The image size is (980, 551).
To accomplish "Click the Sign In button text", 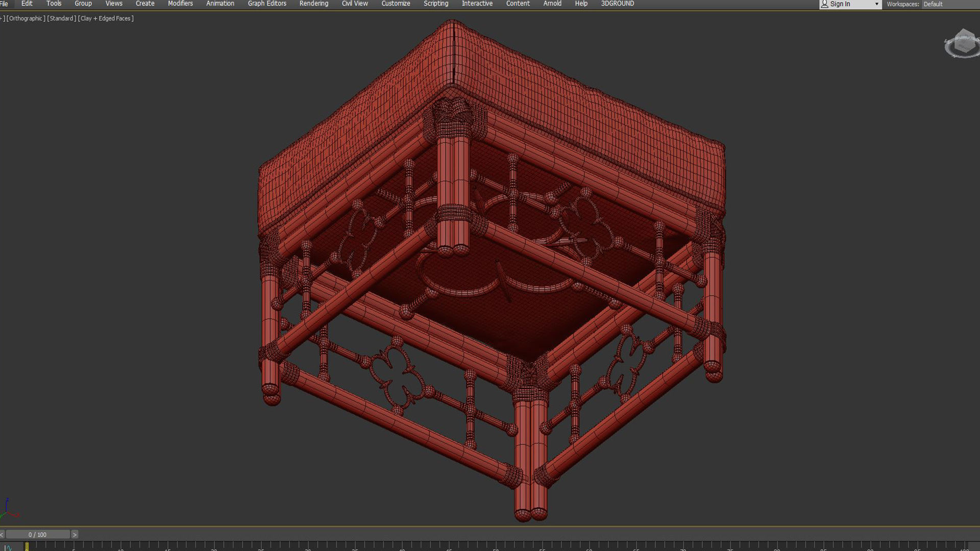I will (840, 4).
